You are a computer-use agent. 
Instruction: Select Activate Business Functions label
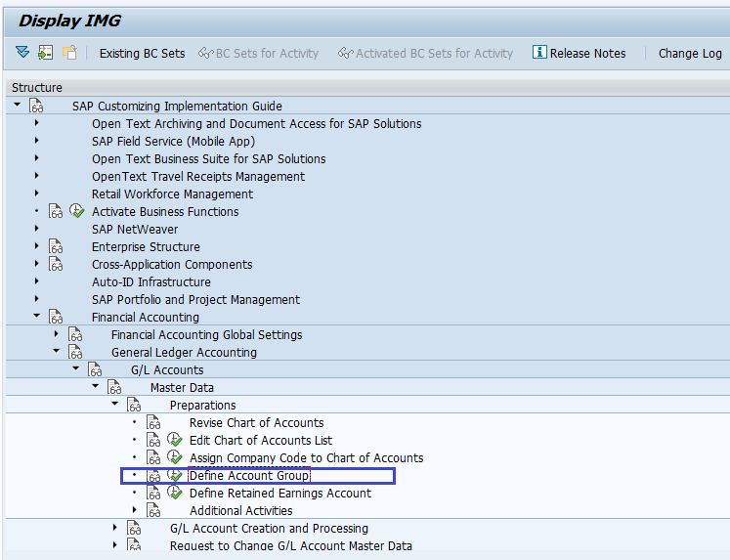[x=165, y=212]
